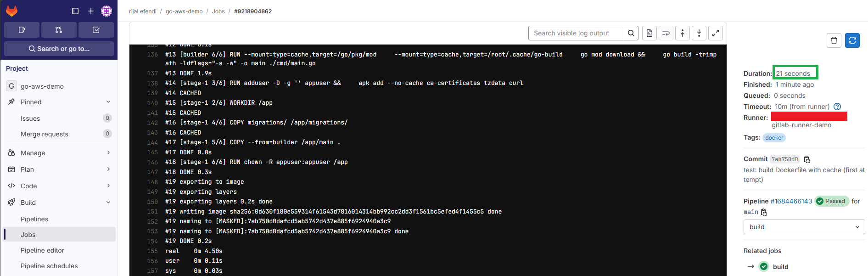The width and height of the screenshot is (868, 276).
Task: Open Pipeline editor in sidebar
Action: coord(42,250)
